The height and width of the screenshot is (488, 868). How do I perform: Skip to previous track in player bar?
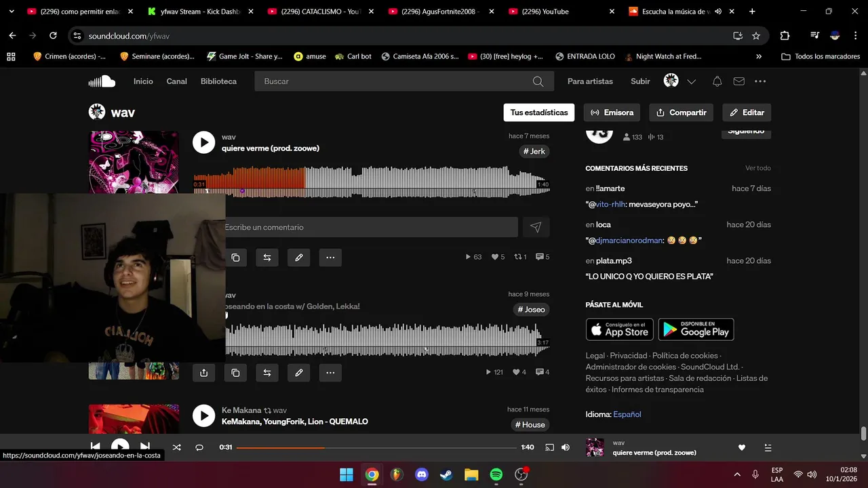[96, 447]
